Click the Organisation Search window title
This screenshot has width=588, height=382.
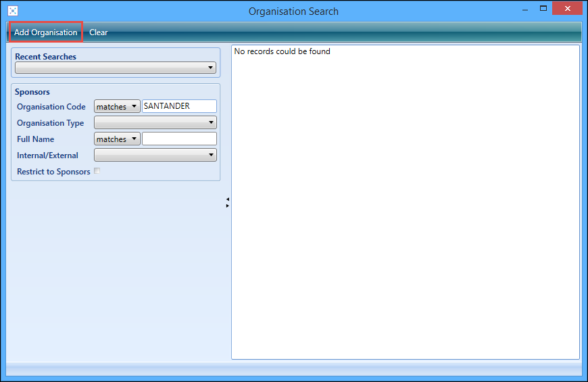pos(293,11)
